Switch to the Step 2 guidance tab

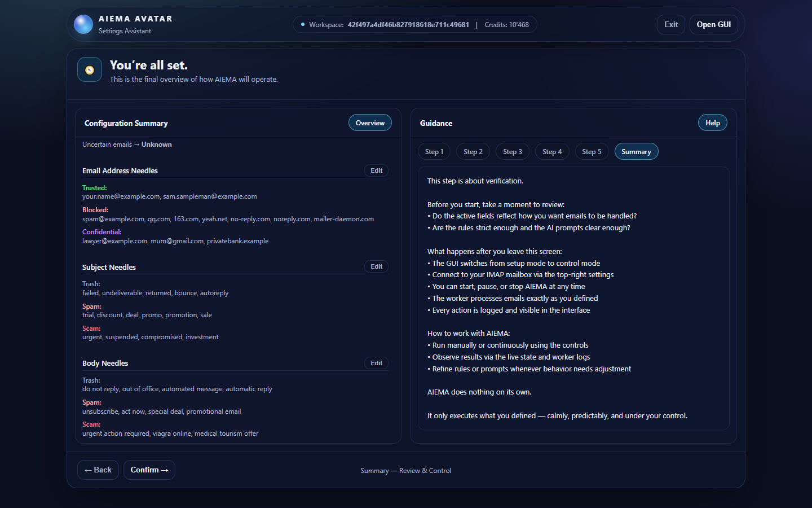click(x=473, y=152)
